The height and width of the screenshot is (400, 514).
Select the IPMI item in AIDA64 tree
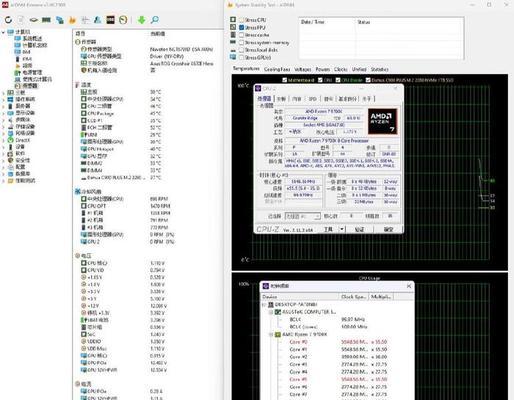23,59
